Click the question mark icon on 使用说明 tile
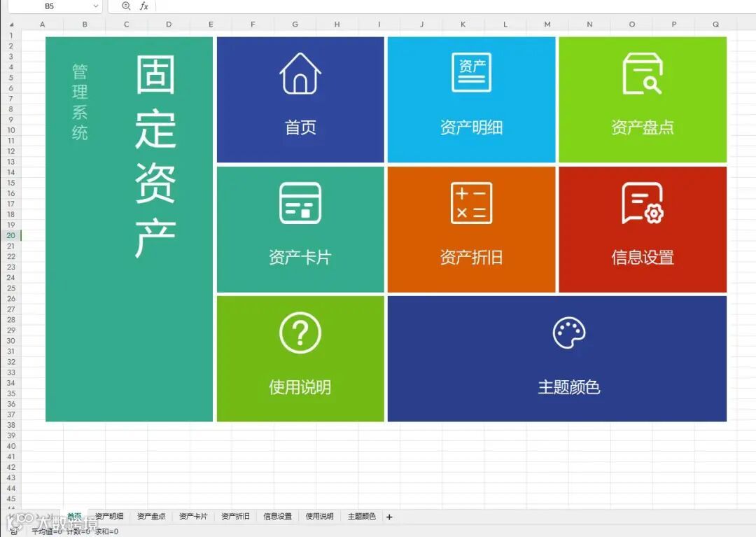Viewport: 756px width, 537px height. (x=300, y=333)
